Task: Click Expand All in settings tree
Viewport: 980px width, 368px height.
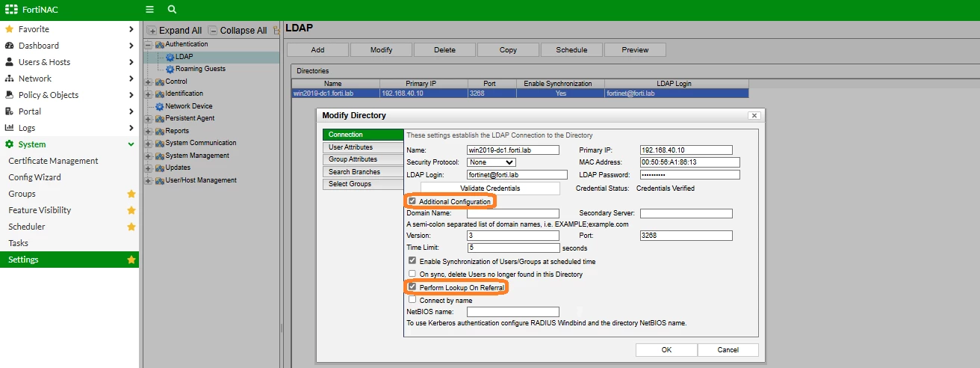Action: (x=175, y=31)
